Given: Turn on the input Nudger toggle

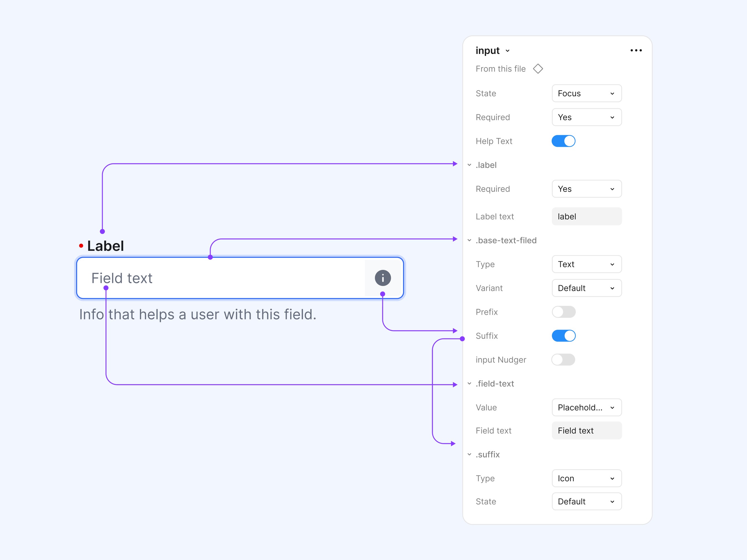Looking at the screenshot, I should [x=563, y=360].
